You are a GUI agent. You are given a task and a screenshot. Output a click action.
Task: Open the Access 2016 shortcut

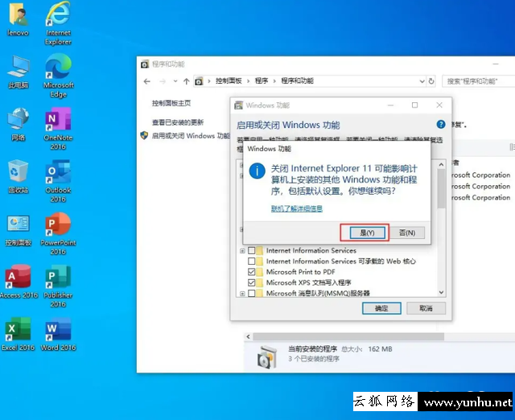pos(19,282)
